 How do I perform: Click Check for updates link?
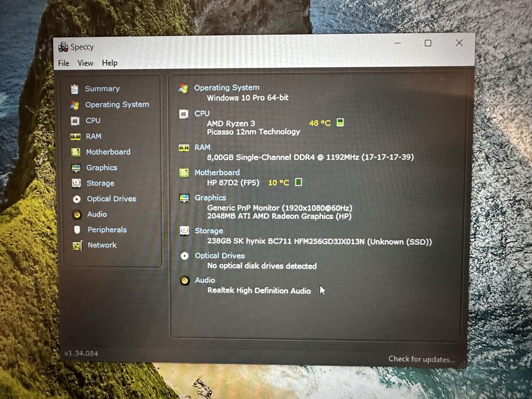(422, 359)
